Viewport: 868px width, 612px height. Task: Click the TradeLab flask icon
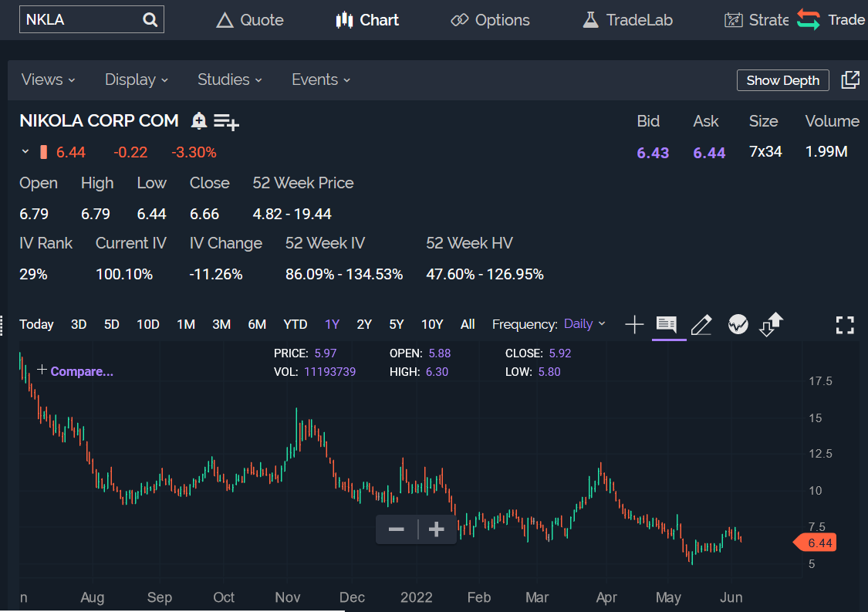pyautogui.click(x=591, y=20)
